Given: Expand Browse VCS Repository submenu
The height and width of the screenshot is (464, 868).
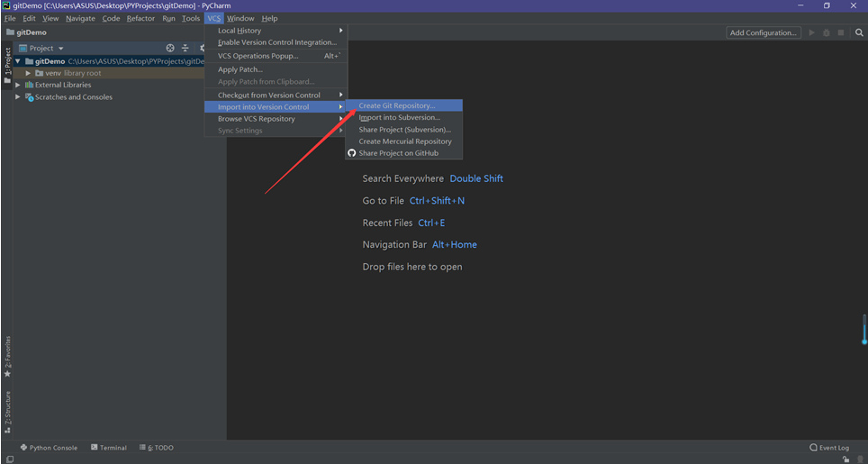Looking at the screenshot, I should pos(276,119).
